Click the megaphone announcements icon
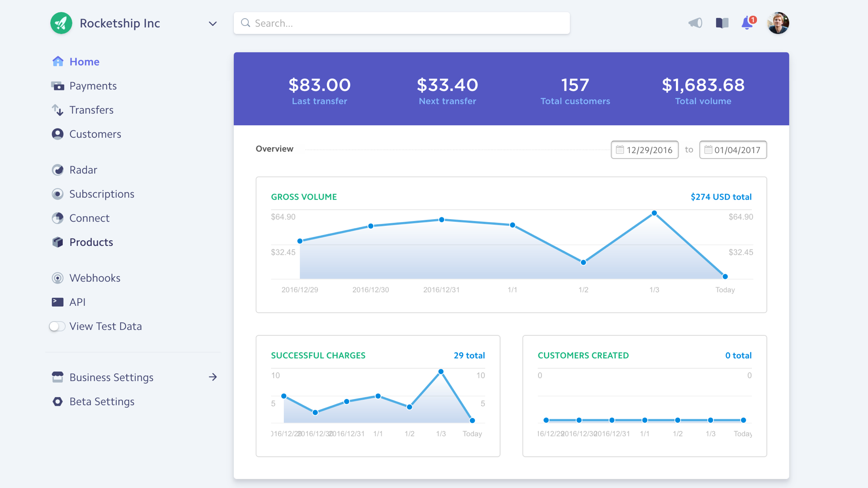 pos(695,23)
